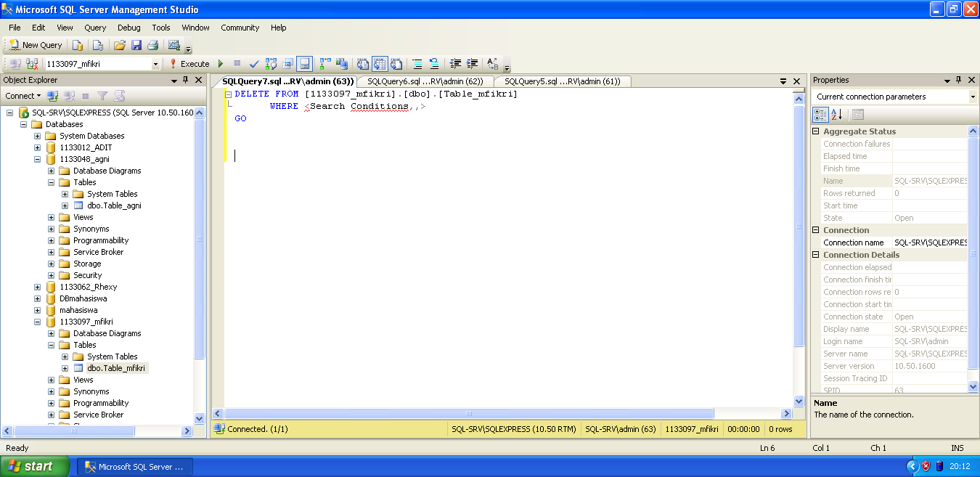Select dbo.Table_mfikri in Object Explorer
This screenshot has width=980, height=477.
point(116,368)
